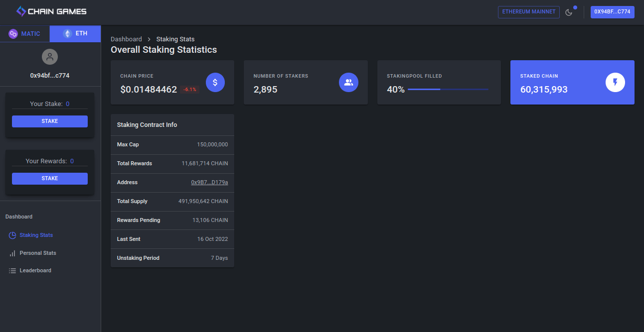This screenshot has width=644, height=332.
Task: Open the connected wallet 0X94BF...C774 menu
Action: pyautogui.click(x=612, y=12)
